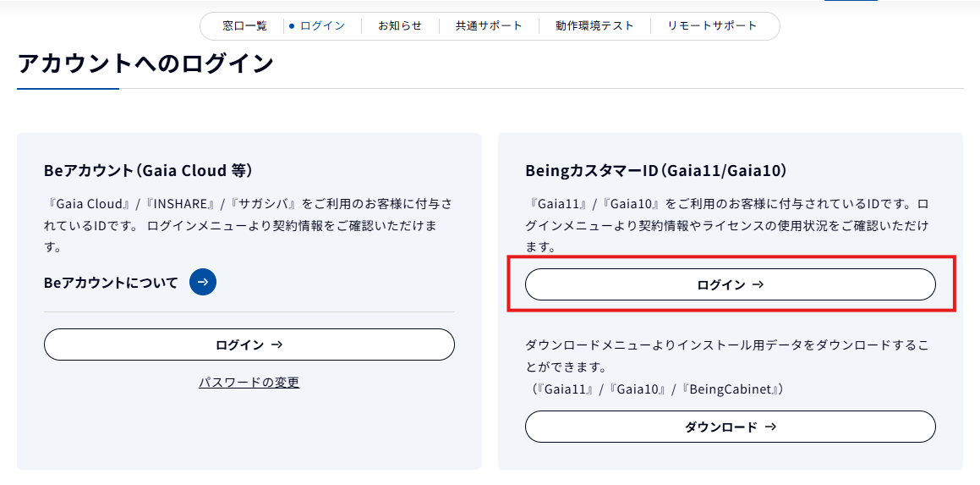Click the BeingカスタマーID(Gaia11/Gaia10) card heading

(655, 171)
